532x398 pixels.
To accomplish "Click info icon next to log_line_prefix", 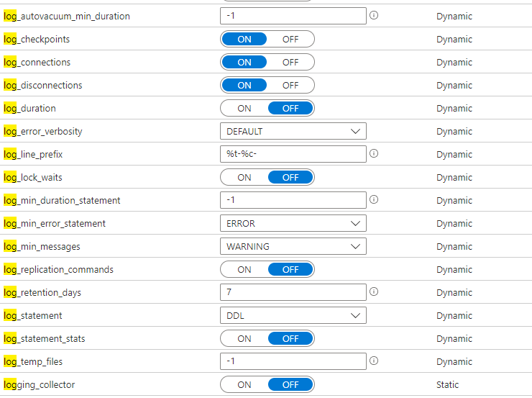I will click(374, 154).
